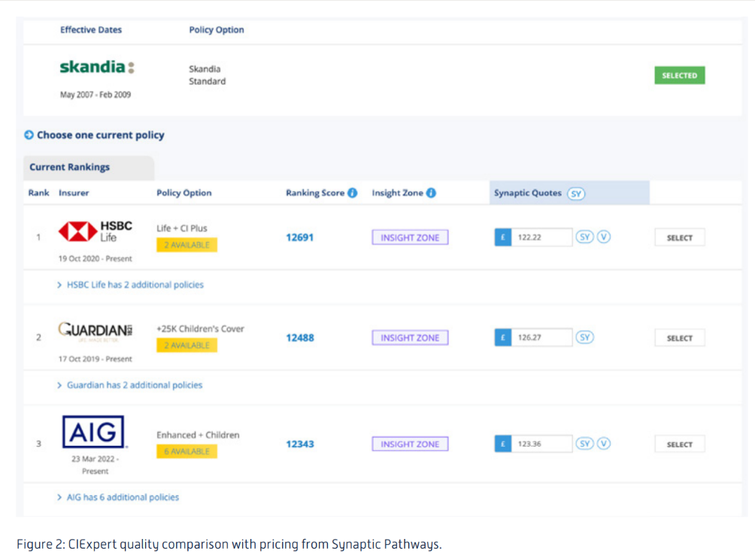Click 2 AVAILABLE badge under +25K Children's Cover

pos(186,345)
